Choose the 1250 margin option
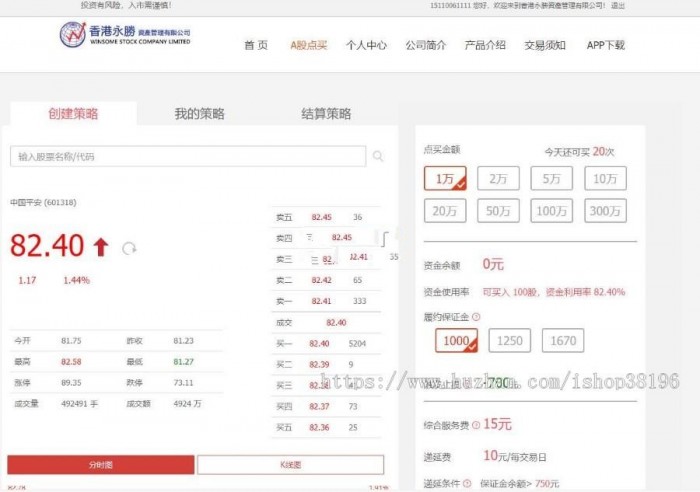Viewport: 700px width, 492px height. [509, 341]
